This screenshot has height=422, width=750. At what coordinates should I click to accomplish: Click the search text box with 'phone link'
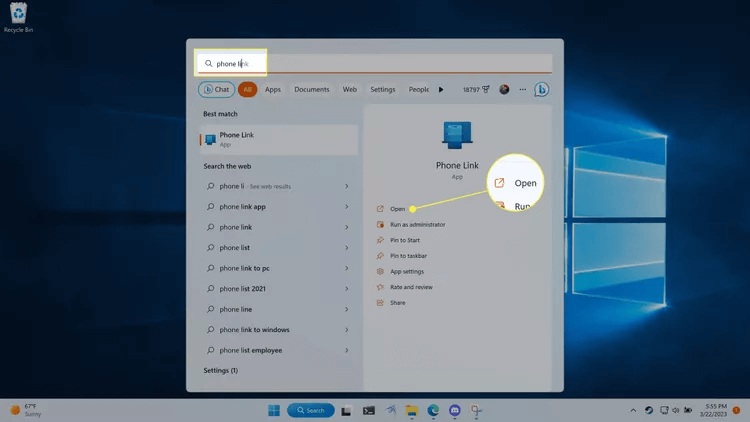pyautogui.click(x=380, y=63)
